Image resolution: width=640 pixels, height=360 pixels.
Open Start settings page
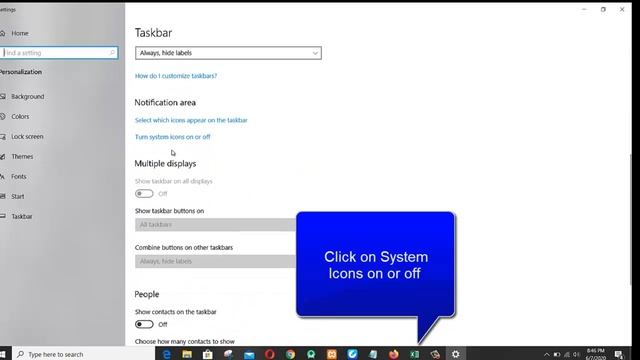coord(18,197)
